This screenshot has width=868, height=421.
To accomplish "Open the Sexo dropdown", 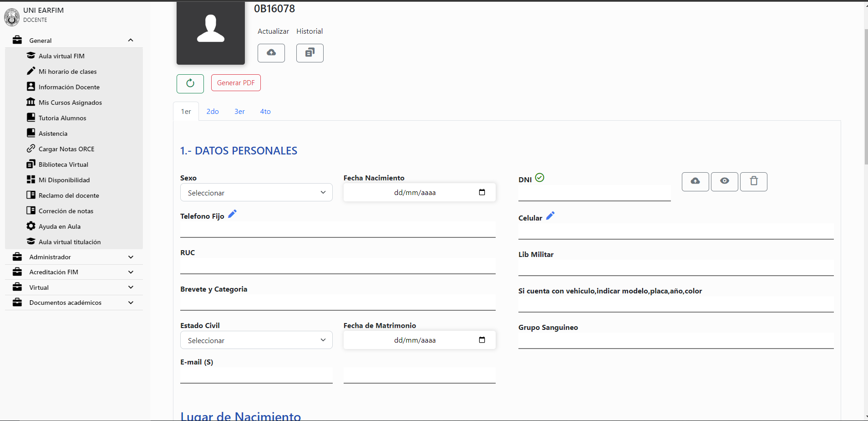I will pyautogui.click(x=256, y=192).
